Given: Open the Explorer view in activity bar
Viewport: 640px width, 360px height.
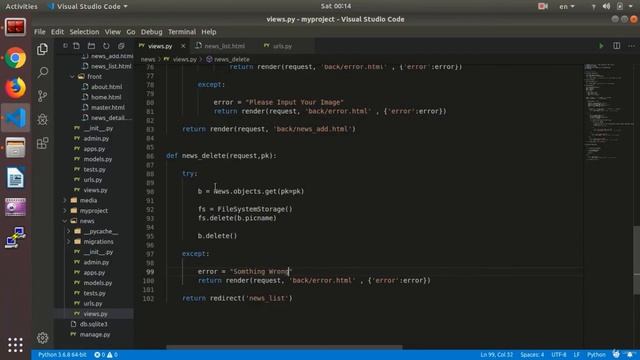Looking at the screenshot, I should [42, 49].
